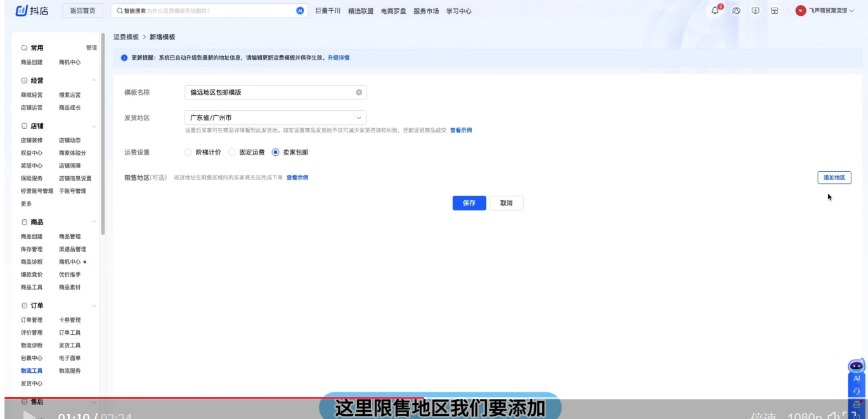Select the 卖家包邮 radio option

(275, 152)
